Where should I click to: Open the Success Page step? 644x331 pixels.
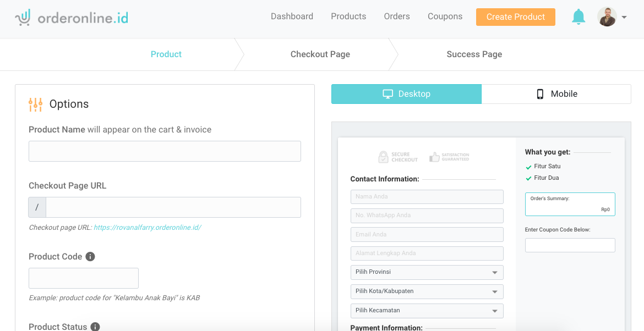tap(474, 54)
